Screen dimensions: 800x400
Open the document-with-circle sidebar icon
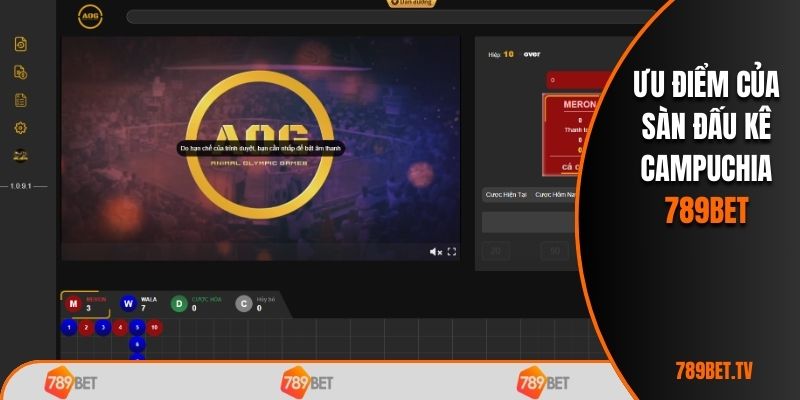[x=20, y=44]
